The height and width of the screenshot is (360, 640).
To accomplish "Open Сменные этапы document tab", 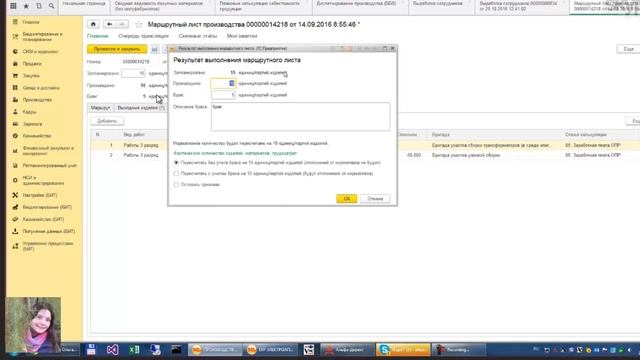I will (198, 36).
